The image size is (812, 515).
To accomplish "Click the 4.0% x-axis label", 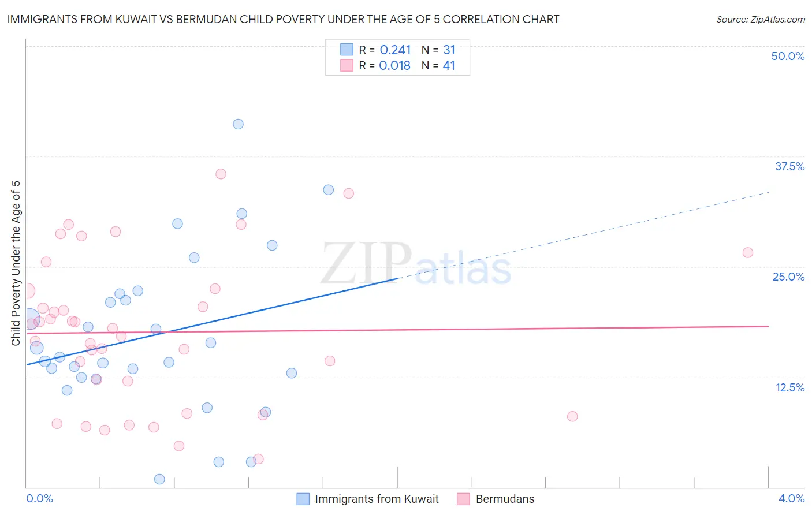I will tap(791, 498).
